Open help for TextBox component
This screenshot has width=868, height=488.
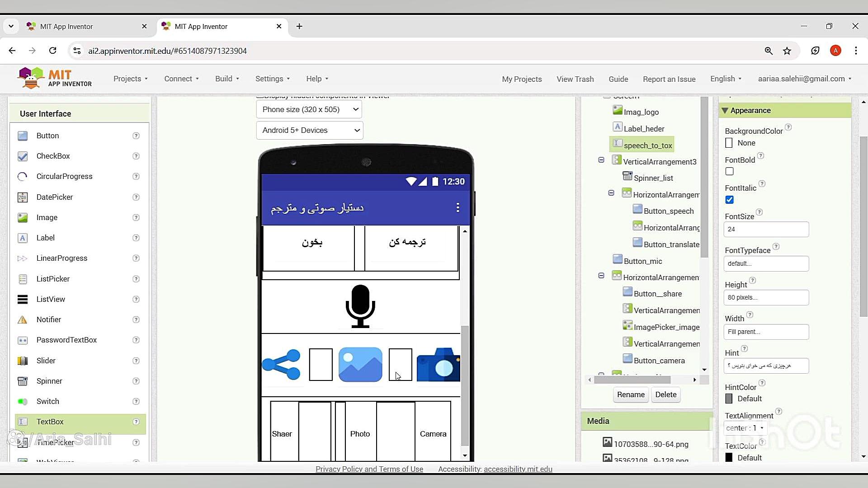pyautogui.click(x=136, y=422)
